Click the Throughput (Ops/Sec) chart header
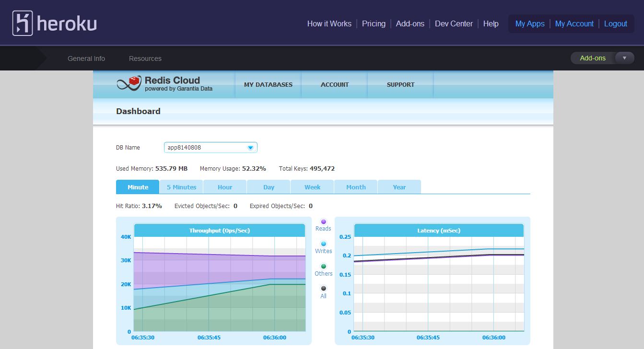 click(220, 231)
